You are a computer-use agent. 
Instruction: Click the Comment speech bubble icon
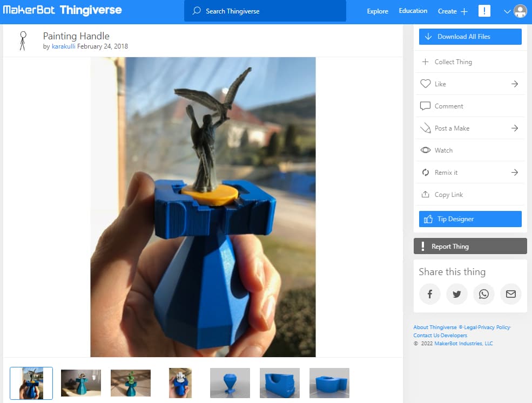[x=425, y=106]
